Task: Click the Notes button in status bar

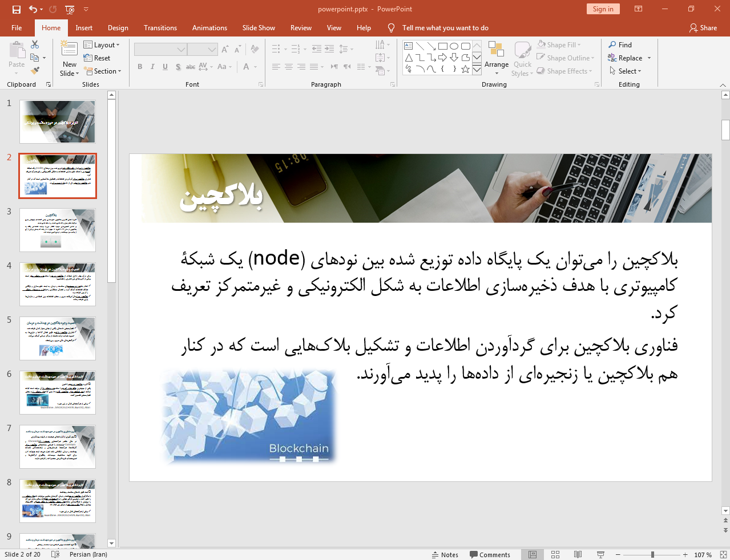Action: coord(445,554)
